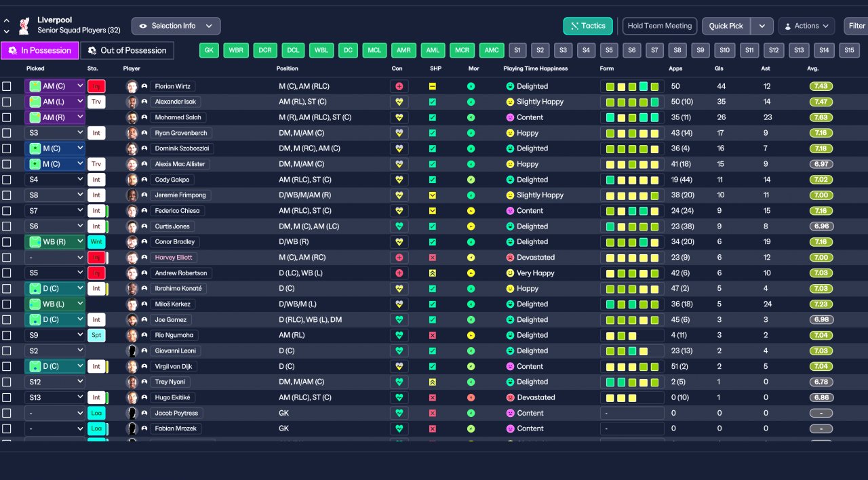Click Curtis Jones's green heart condition icon

point(399,226)
